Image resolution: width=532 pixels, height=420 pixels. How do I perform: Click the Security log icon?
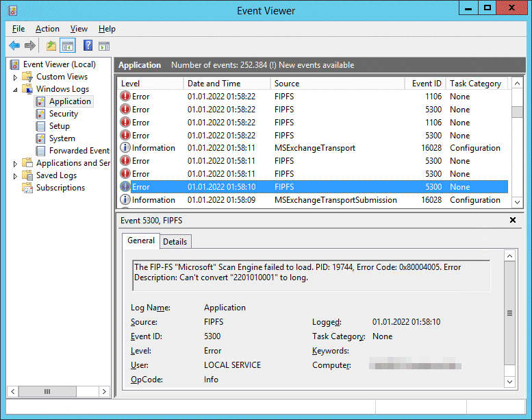40,114
